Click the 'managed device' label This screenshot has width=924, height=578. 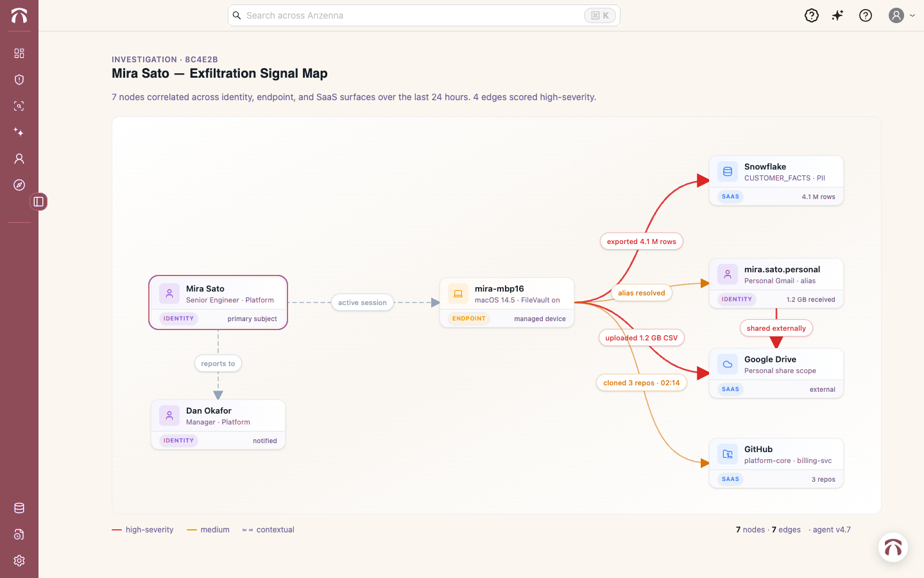[x=540, y=319]
